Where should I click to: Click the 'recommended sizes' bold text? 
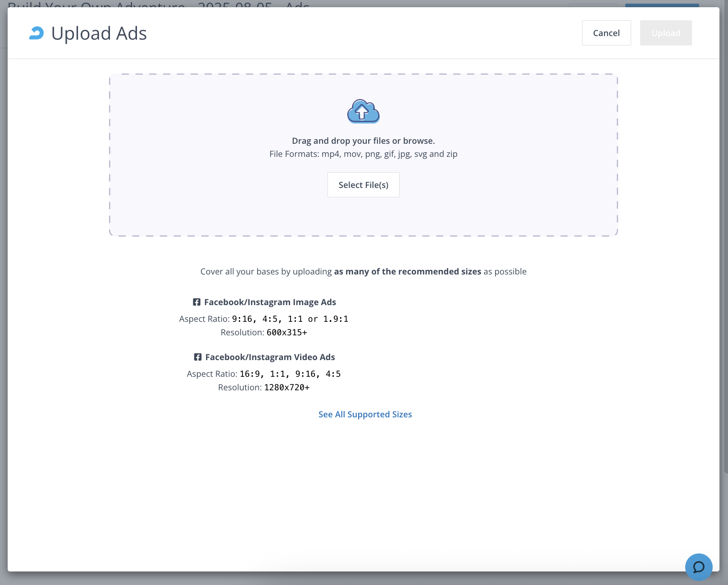[407, 271]
